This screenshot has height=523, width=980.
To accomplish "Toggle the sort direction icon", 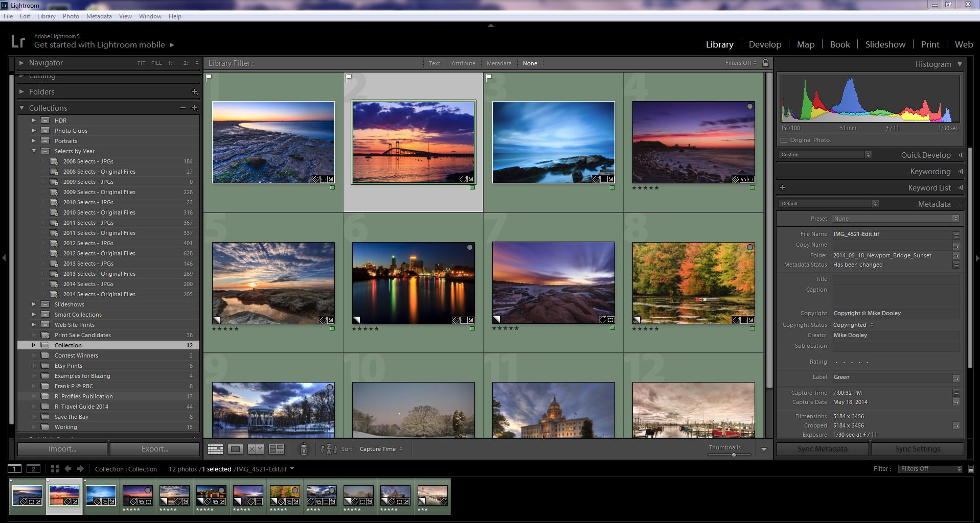I will (328, 449).
